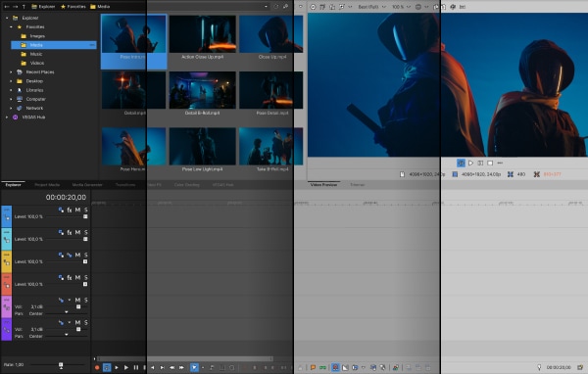588x374 pixels.
Task: Expand the Recent Places node
Action: (11, 71)
